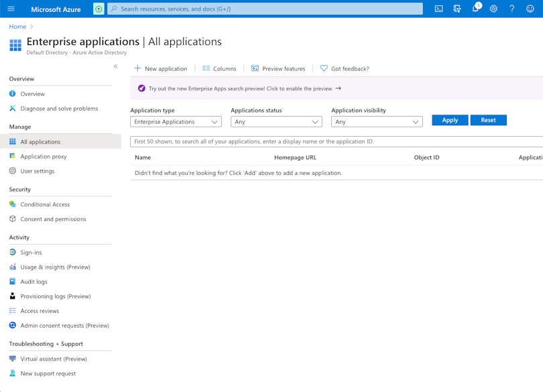The image size is (543, 392).
Task: Focus the top search resources box
Action: (265, 9)
